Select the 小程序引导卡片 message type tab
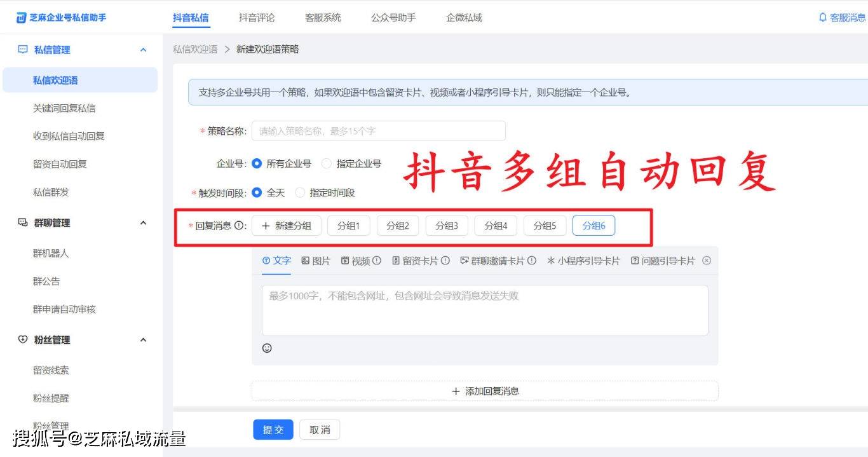 pyautogui.click(x=583, y=261)
